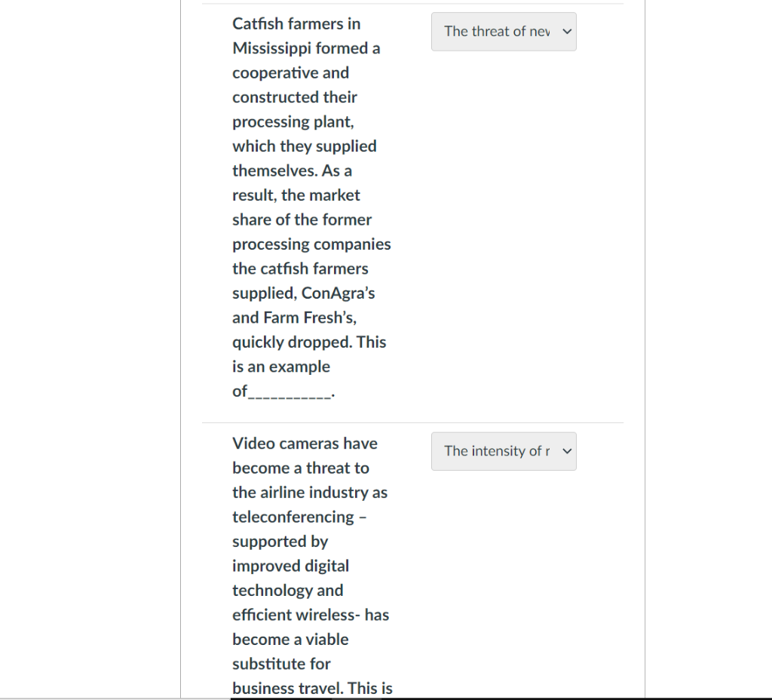This screenshot has width=772, height=700.
Task: Click the word 'ConAgra's' in the question
Action: [338, 293]
